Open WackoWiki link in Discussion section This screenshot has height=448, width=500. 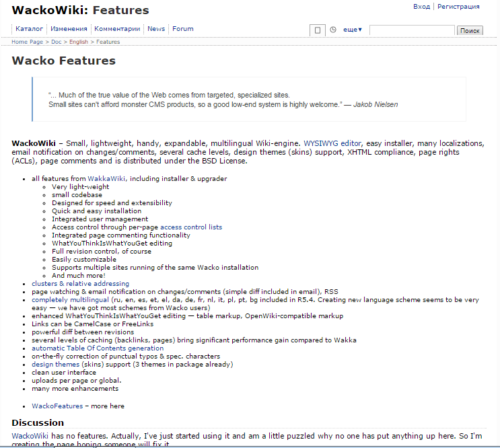(30, 436)
